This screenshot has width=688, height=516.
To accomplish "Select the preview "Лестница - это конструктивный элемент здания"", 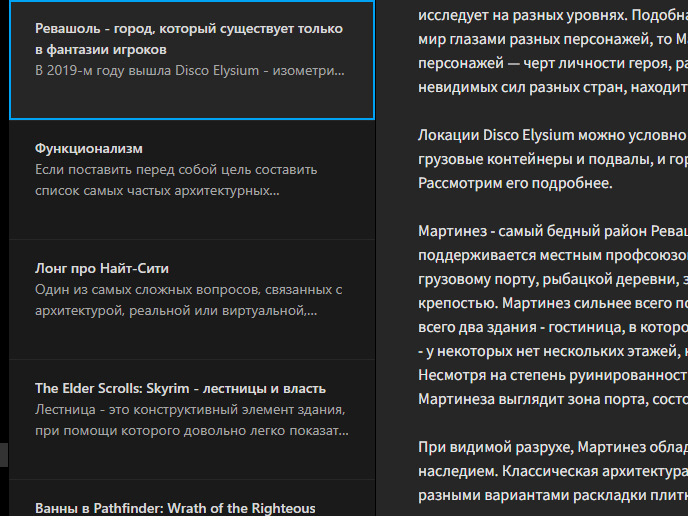I will coord(190,409).
